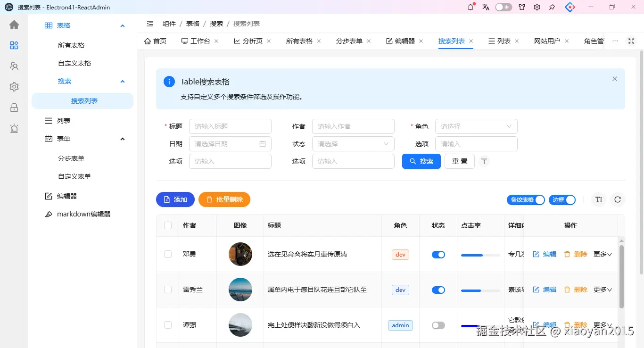Open the 状态 select dropdown
This screenshot has height=348, width=644.
coord(353,144)
